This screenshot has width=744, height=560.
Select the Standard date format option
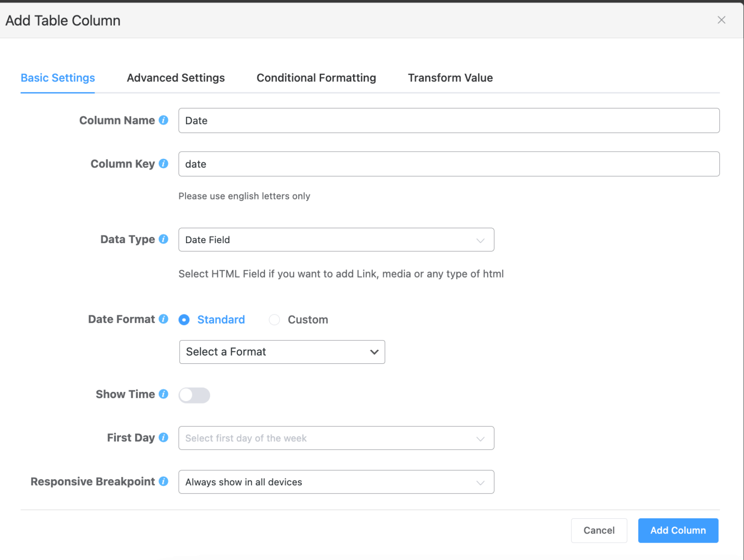click(x=184, y=320)
